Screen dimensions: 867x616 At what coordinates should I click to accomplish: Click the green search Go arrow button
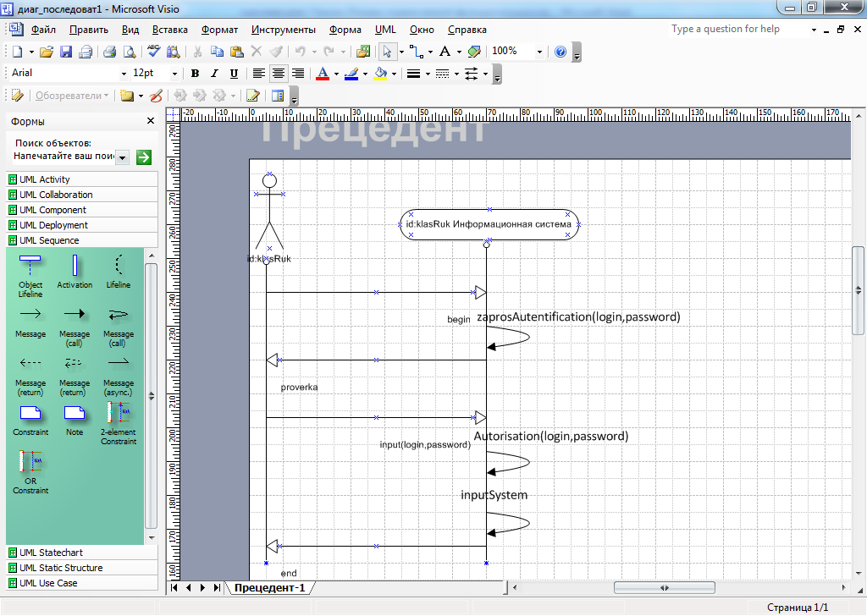pos(144,157)
